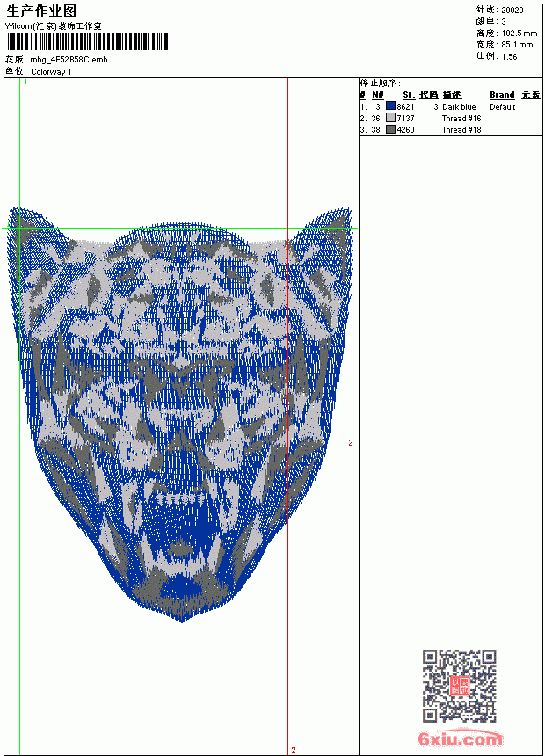545x756 pixels.
Task: Click the light gray thread 7137 swatch
Action: 390,118
